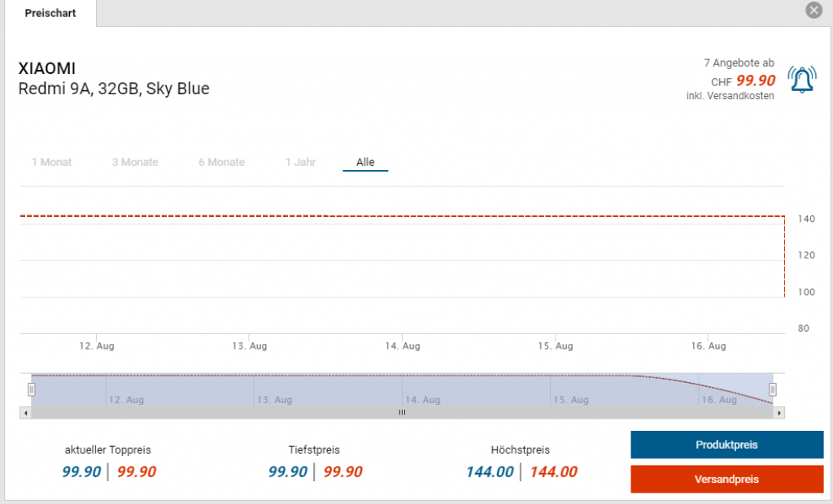Image resolution: width=833 pixels, height=504 pixels.
Task: Select the 3 Monate time range
Action: 135,163
